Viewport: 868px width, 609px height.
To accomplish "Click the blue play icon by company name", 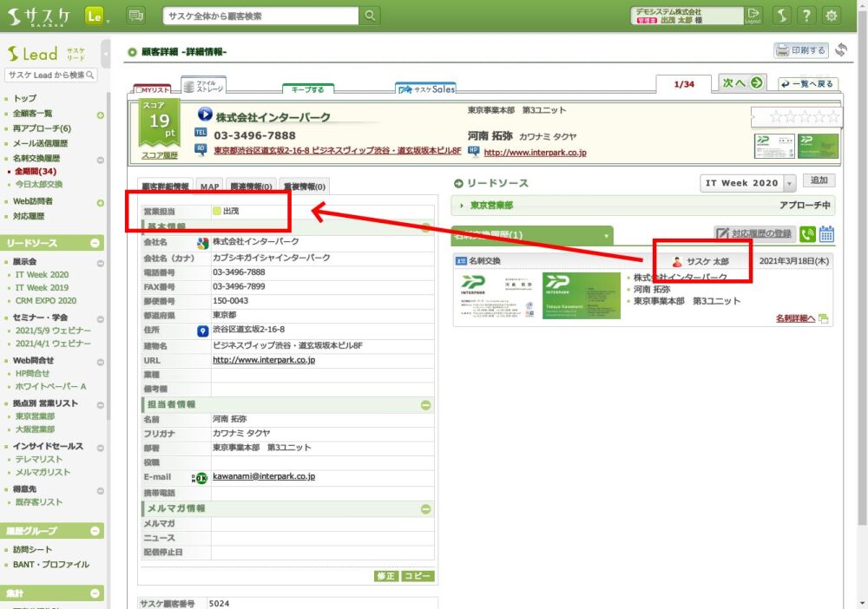I will click(x=205, y=115).
